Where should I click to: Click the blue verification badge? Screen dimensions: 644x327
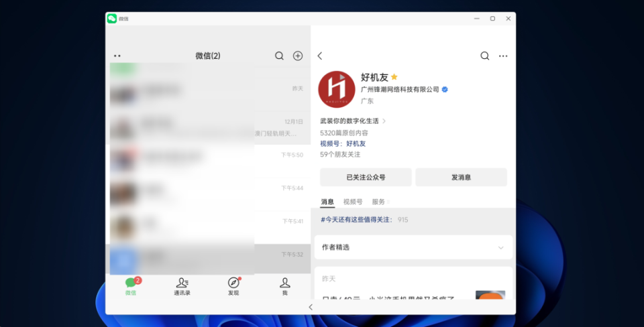[445, 89]
